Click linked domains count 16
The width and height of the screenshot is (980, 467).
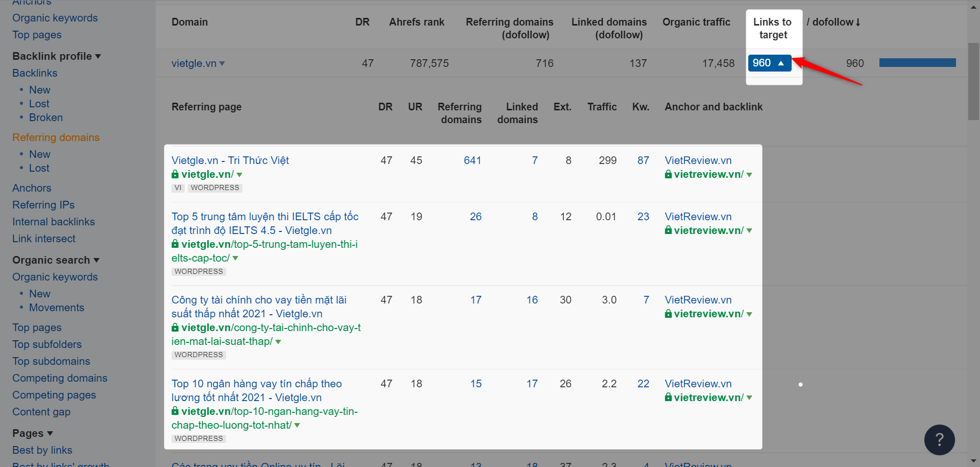click(532, 300)
